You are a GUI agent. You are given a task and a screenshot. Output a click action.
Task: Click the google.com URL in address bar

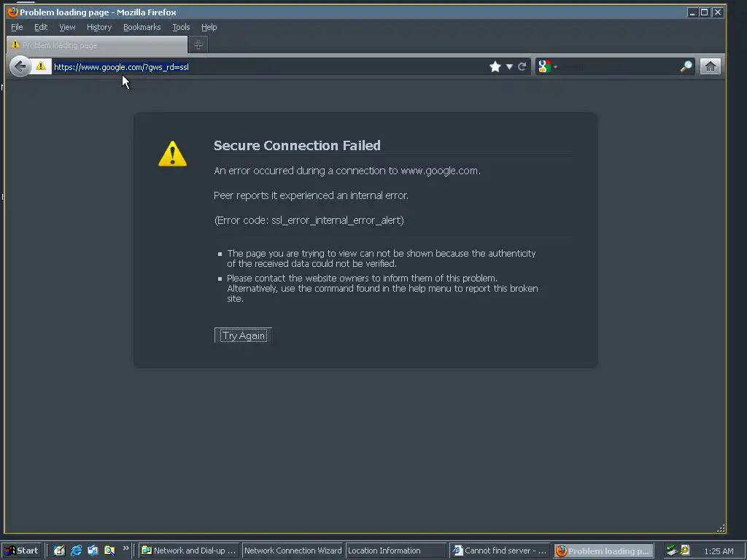click(x=121, y=67)
